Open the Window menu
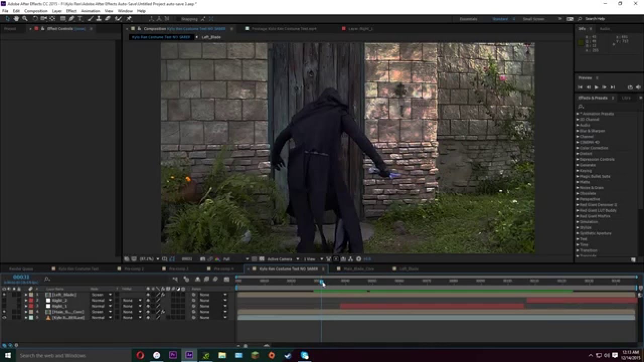The image size is (644, 362). pos(125,11)
